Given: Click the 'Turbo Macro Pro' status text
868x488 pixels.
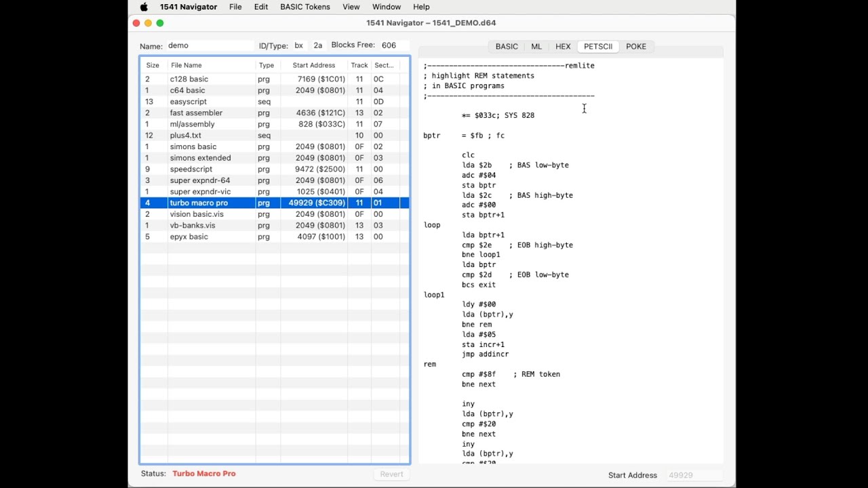Looking at the screenshot, I should pos(204,474).
